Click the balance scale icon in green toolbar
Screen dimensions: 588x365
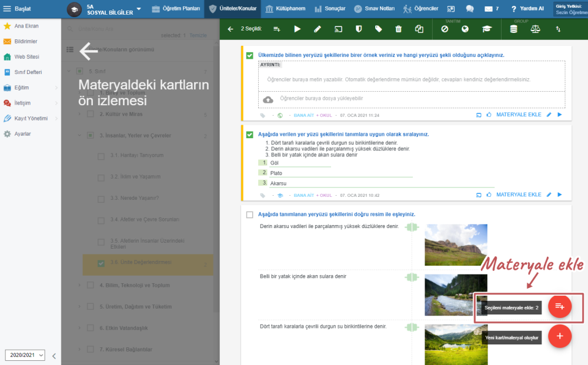pos(535,29)
